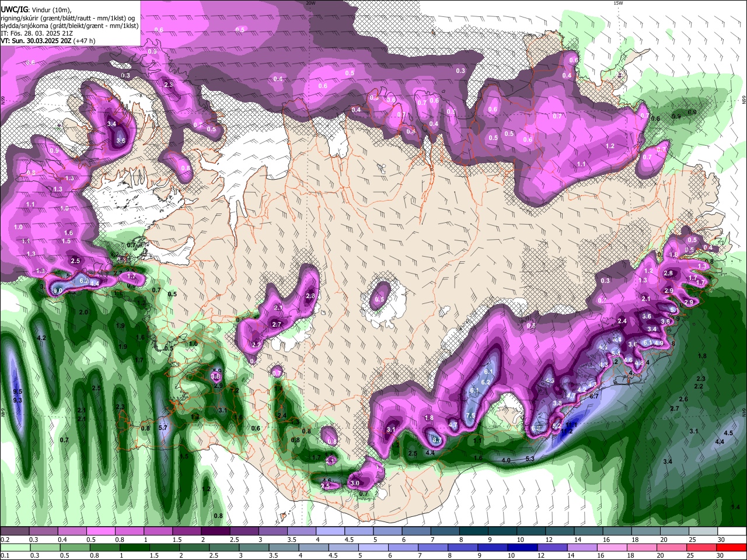Click the UWC/IG title text
Screen dimensions: 747x560
point(14,10)
